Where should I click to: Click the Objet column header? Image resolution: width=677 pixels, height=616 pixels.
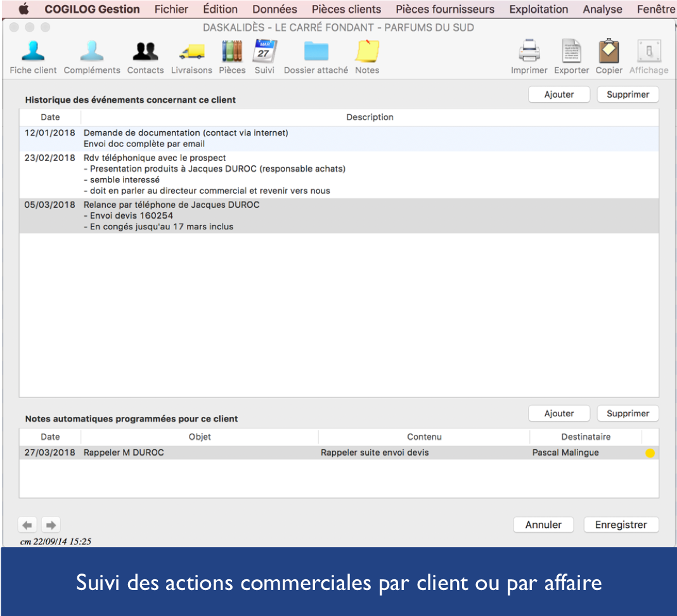pyautogui.click(x=200, y=437)
